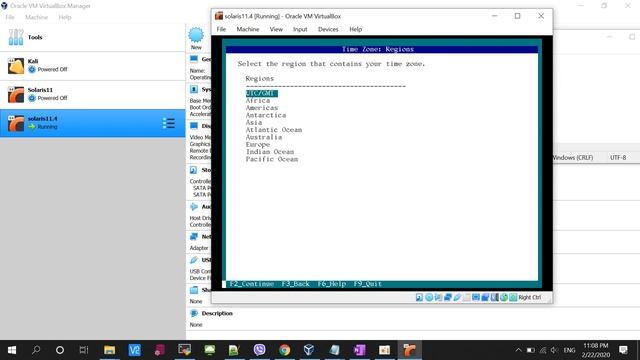Click the audio indicator in VM status bar

(438, 297)
